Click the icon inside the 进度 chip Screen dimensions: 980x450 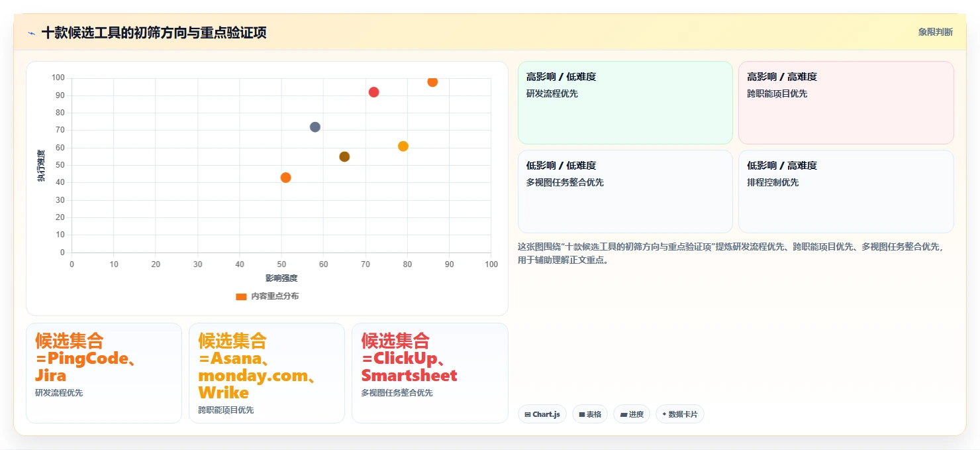(x=624, y=414)
